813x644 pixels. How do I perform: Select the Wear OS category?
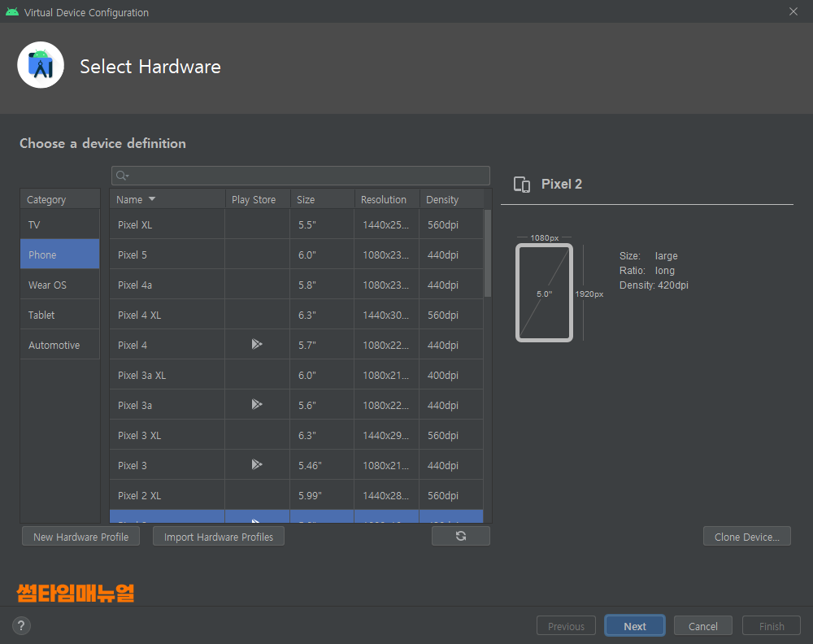59,284
